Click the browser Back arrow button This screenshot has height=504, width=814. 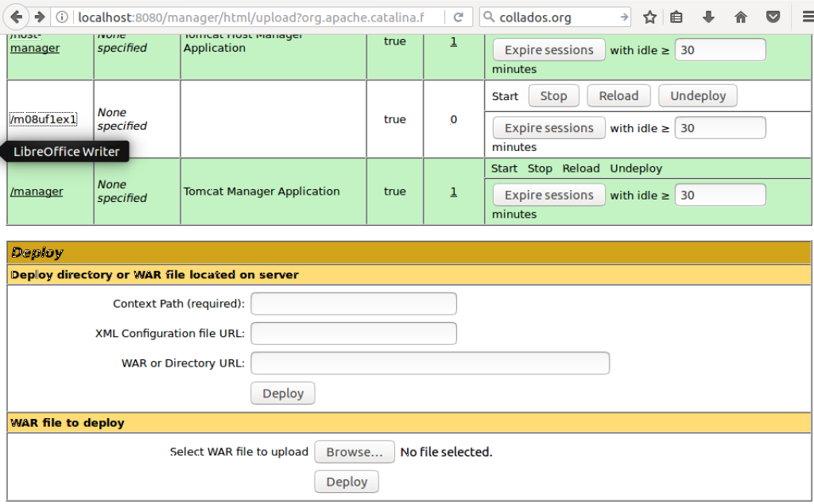(x=16, y=17)
